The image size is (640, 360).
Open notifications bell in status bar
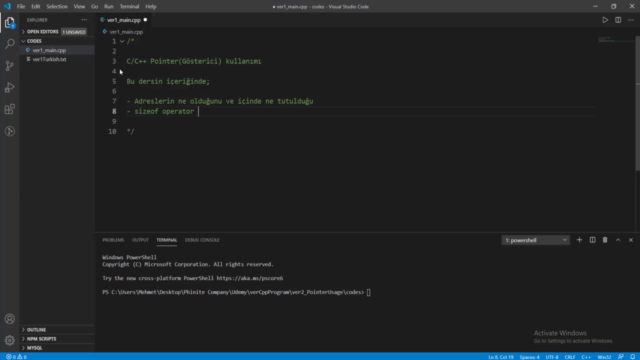point(632,357)
